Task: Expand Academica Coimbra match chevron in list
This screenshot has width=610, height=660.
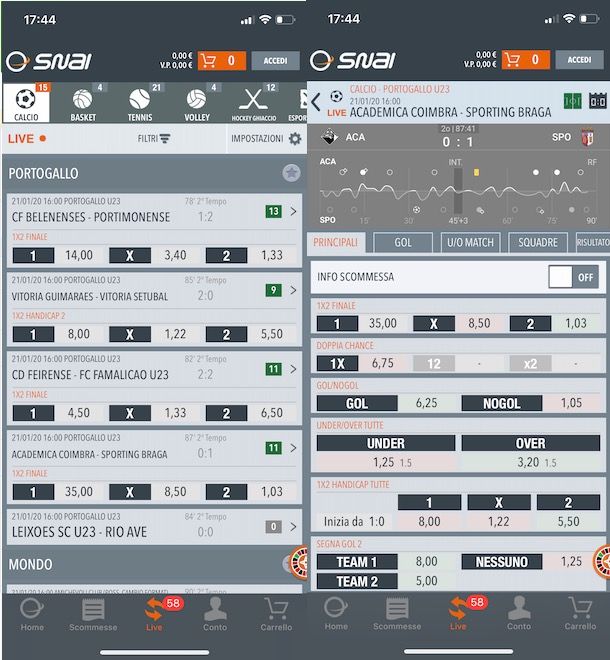Action: pos(293,448)
